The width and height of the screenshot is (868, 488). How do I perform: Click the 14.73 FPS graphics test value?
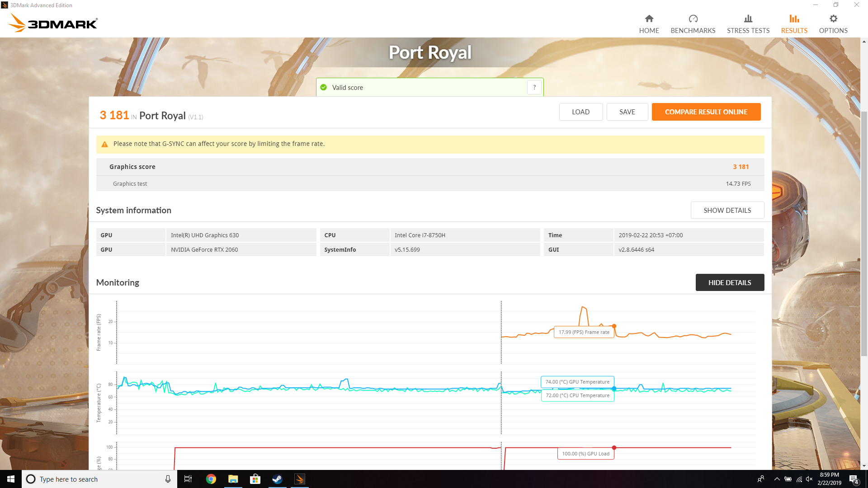coord(738,183)
